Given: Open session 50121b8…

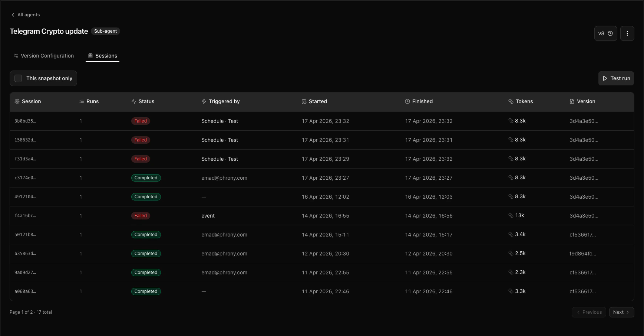Looking at the screenshot, I should (25, 235).
